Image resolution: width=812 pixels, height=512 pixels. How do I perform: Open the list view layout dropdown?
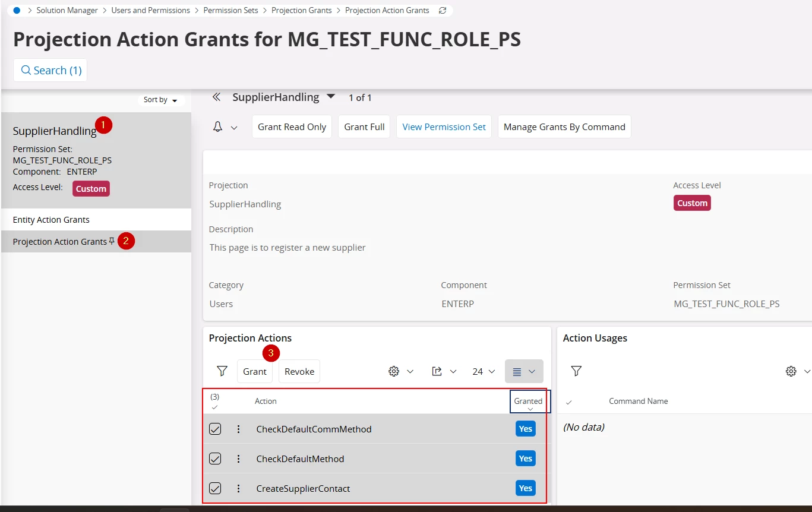pos(524,371)
